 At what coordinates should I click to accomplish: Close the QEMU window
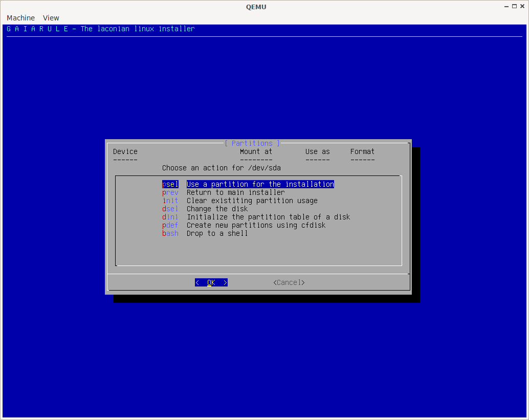522,6
